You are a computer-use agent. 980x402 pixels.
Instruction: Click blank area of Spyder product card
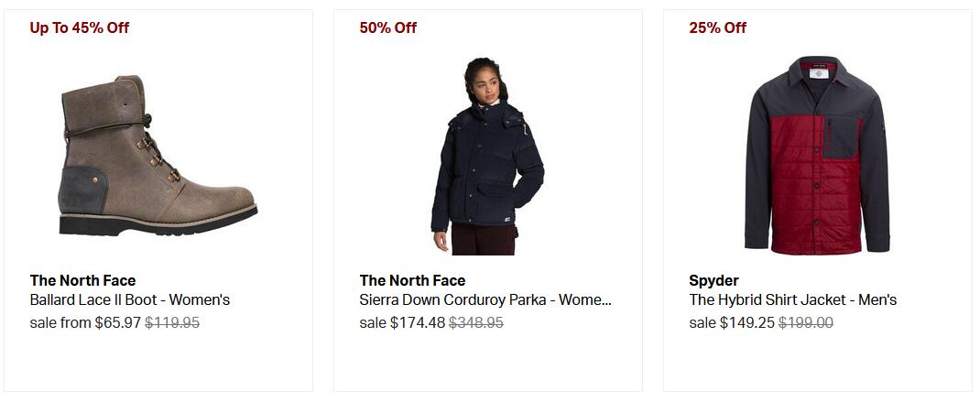pos(817,363)
